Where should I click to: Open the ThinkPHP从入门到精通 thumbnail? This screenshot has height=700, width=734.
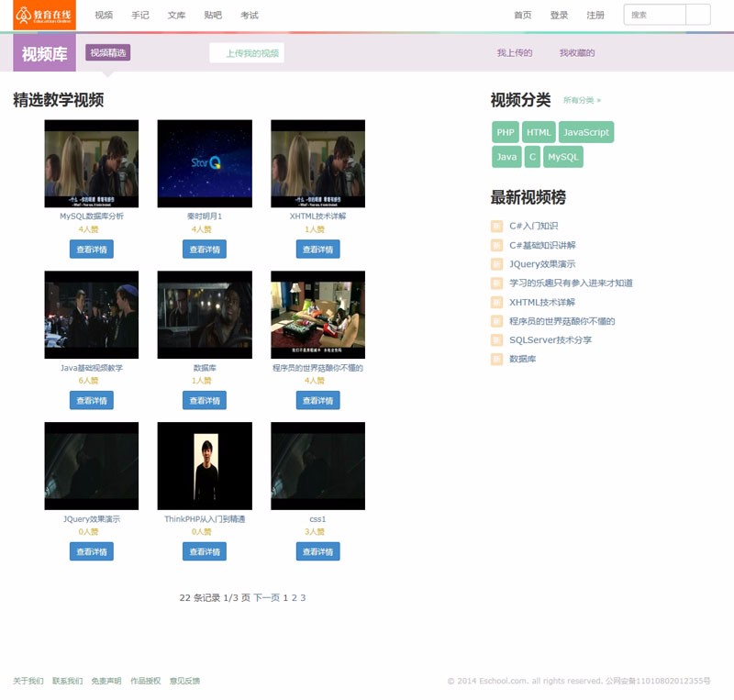pyautogui.click(x=205, y=466)
